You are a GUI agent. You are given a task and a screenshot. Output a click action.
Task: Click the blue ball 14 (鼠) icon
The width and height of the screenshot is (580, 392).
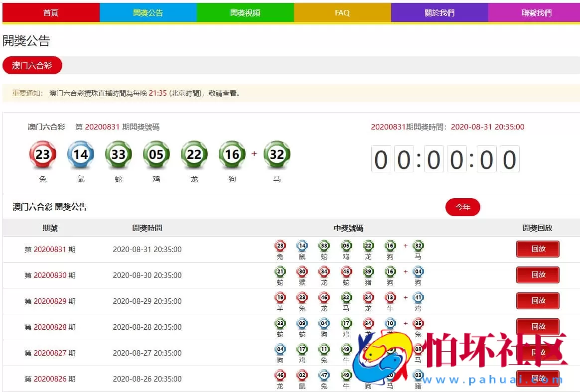click(81, 154)
